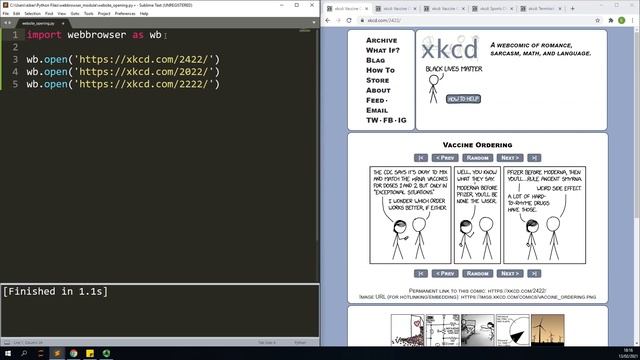The height and width of the screenshot is (360, 640).
Task: Click Chrome address bar URL
Action: 384,20
